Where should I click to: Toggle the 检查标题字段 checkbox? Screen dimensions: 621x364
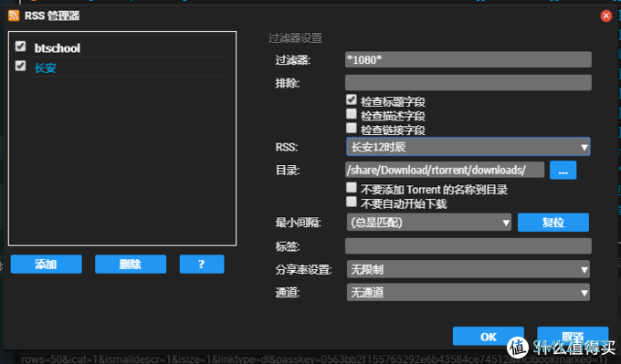pyautogui.click(x=352, y=99)
